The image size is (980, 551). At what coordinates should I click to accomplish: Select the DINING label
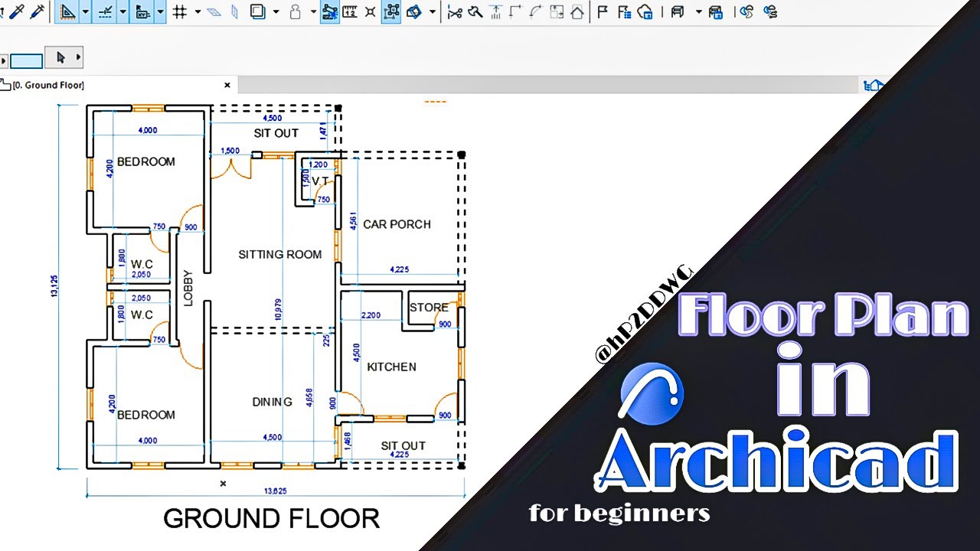click(x=273, y=402)
